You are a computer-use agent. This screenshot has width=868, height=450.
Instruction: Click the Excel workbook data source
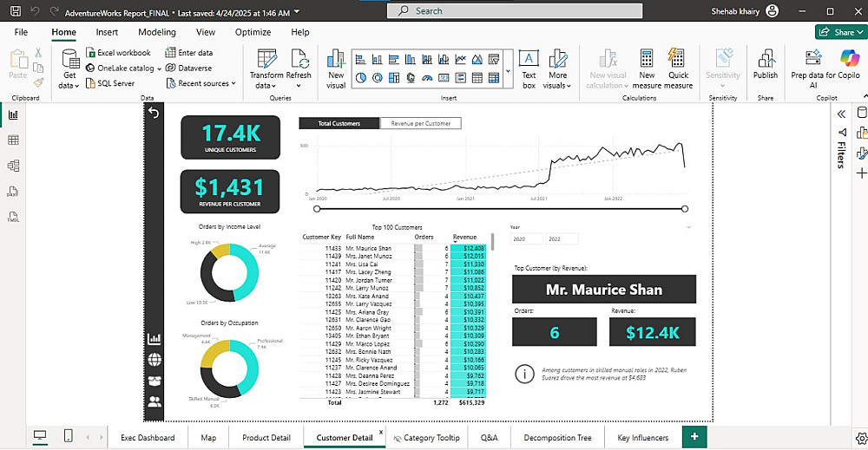click(x=118, y=53)
